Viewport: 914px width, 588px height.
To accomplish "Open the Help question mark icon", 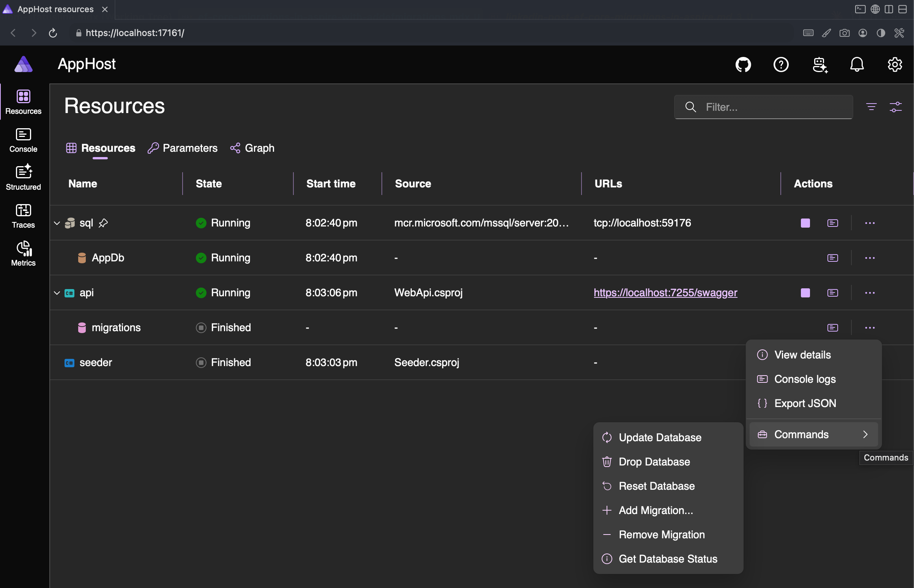I will pos(781,64).
